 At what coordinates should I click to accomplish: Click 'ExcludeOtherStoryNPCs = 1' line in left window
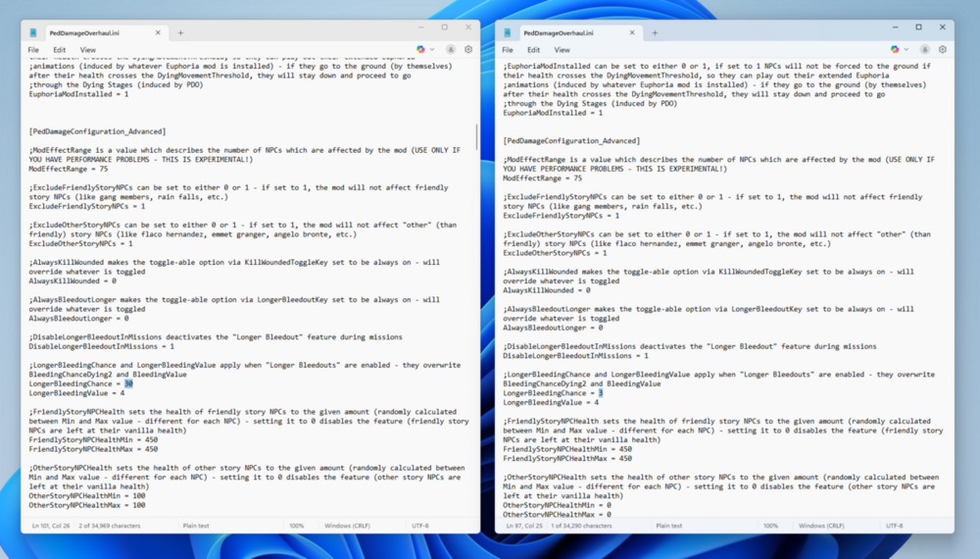tap(80, 243)
